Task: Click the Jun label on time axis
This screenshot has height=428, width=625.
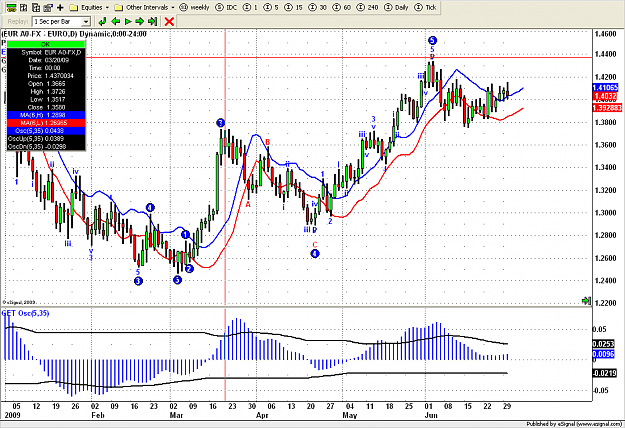Action: pyautogui.click(x=431, y=415)
